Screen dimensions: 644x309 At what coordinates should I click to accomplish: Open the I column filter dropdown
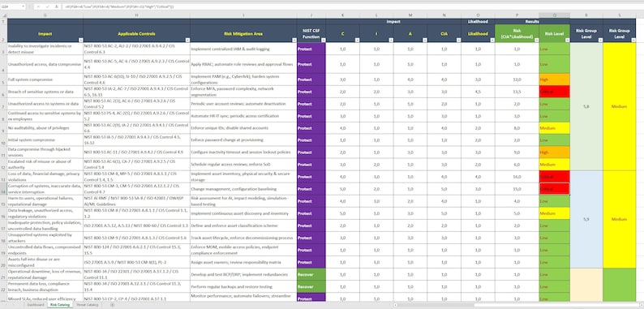[x=390, y=40]
